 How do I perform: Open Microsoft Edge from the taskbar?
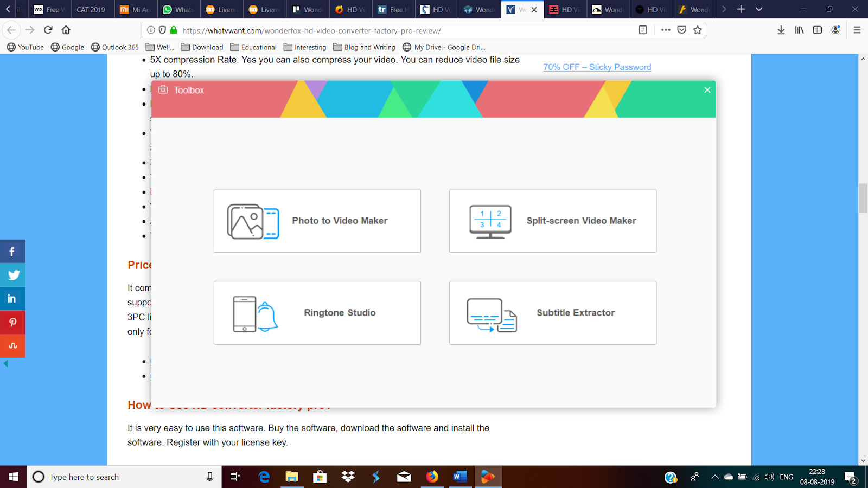click(264, 477)
